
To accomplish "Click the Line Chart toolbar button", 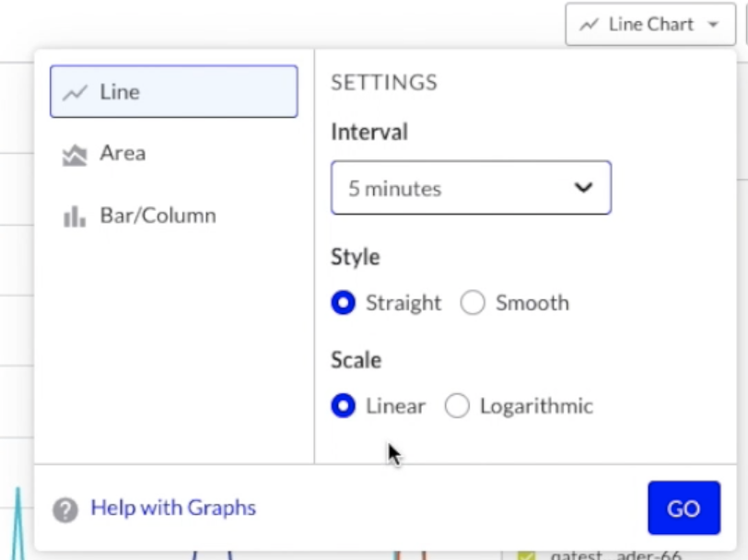I will [650, 25].
